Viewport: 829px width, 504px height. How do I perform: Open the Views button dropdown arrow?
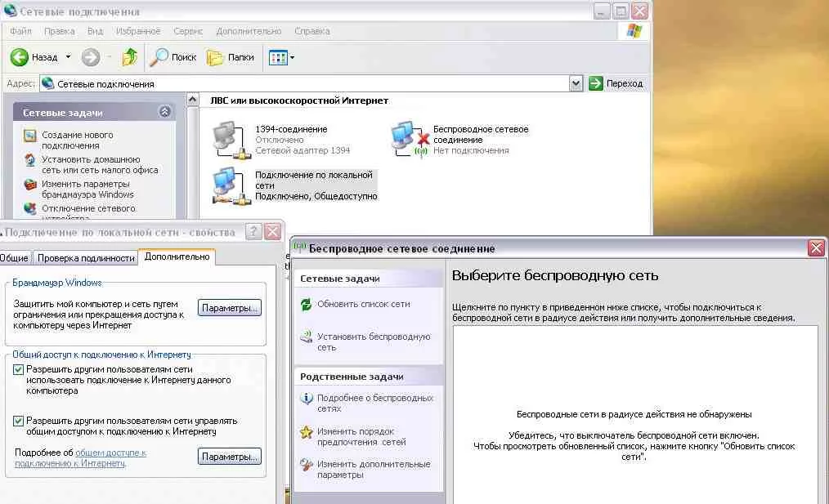tap(293, 57)
